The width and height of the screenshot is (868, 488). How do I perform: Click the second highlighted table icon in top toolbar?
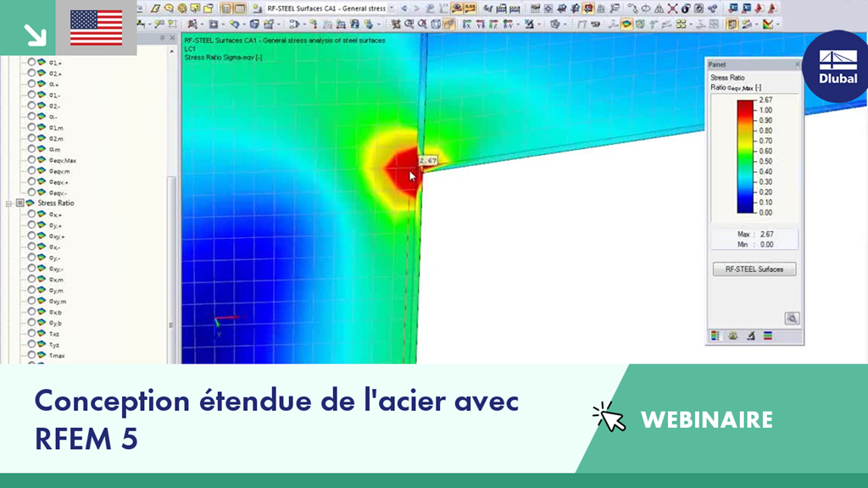[x=240, y=8]
